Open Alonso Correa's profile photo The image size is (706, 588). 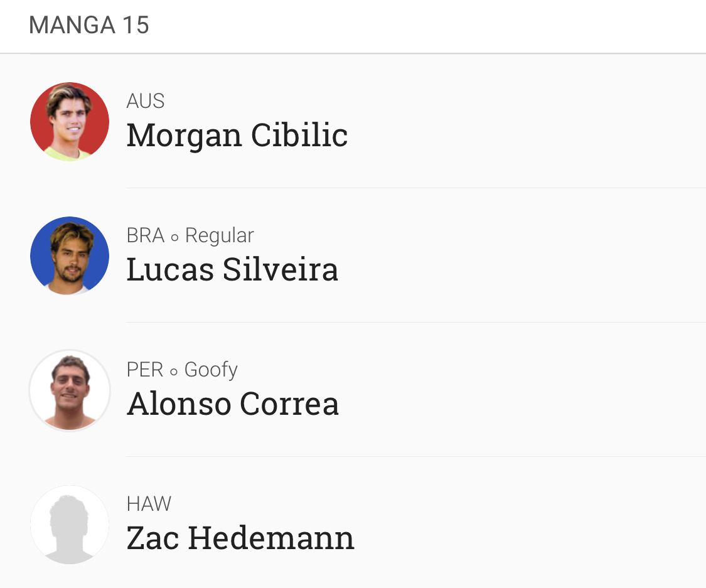[x=69, y=390]
